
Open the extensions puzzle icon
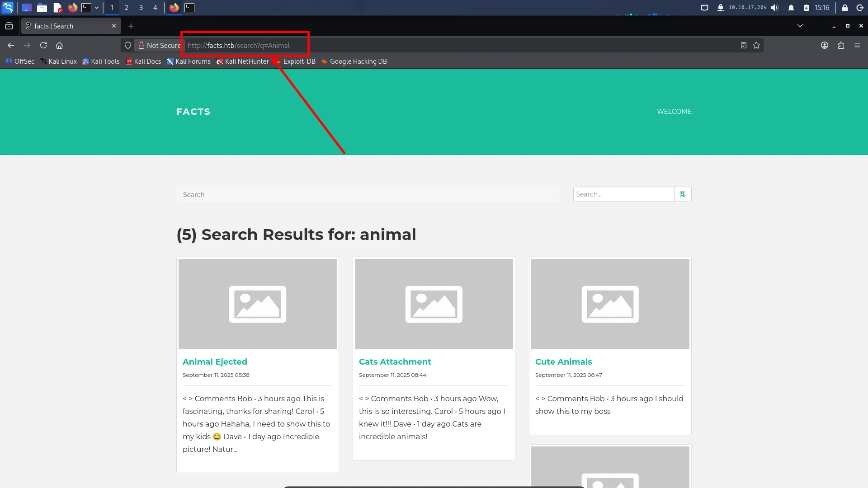(841, 45)
